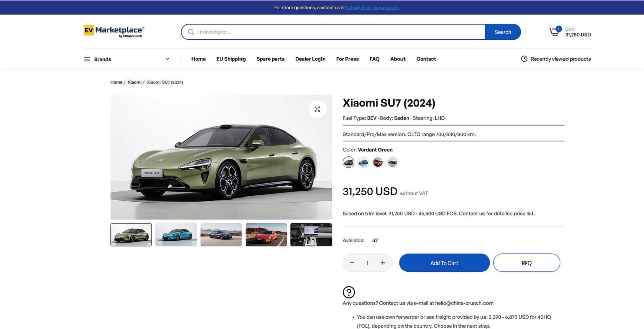This screenshot has width=644, height=329.
Task: Click the Xiaomi SU7 (2024) product title
Action: (389, 103)
